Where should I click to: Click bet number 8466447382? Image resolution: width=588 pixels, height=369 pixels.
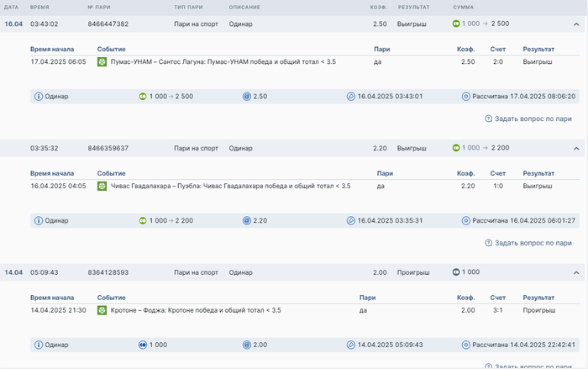coord(108,24)
